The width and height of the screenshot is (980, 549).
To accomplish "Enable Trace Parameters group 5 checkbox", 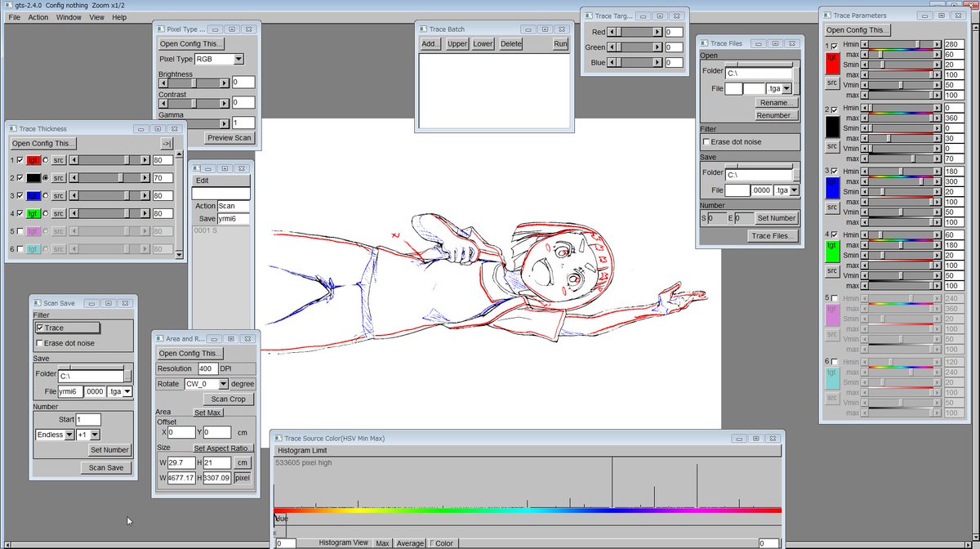I will coord(834,298).
